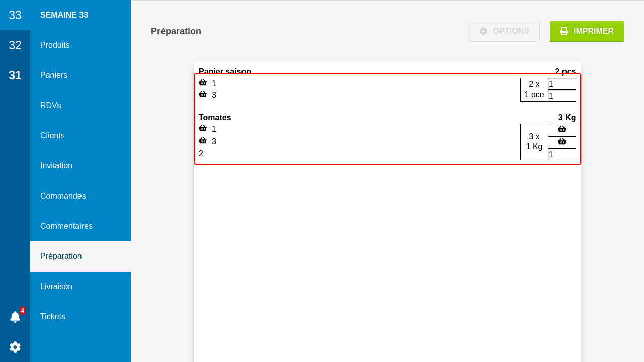
Task: Open the notifications bell
Action: click(x=15, y=317)
